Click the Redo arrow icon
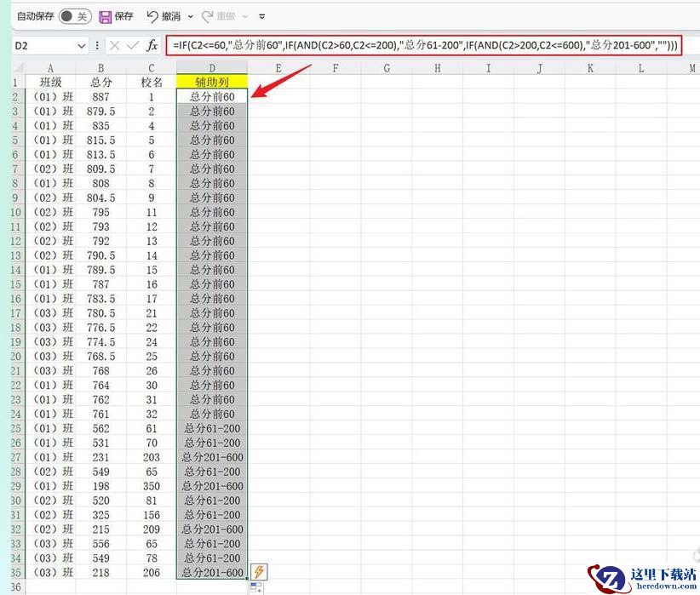 point(207,17)
